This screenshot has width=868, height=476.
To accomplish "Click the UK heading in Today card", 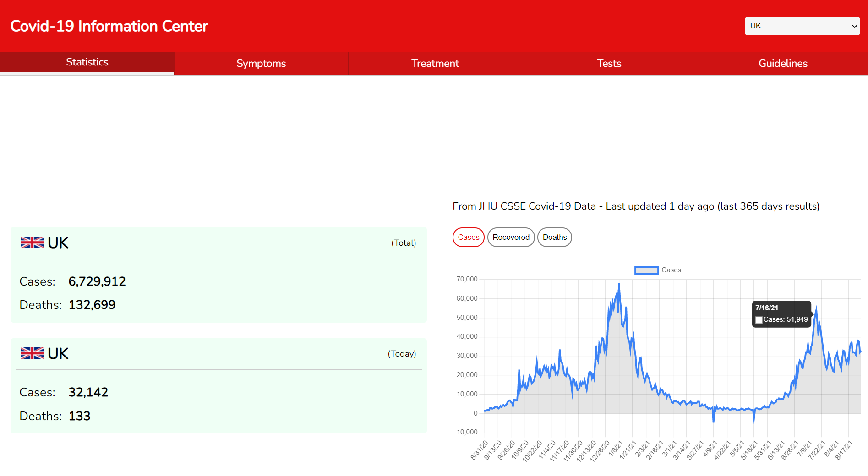I will click(x=58, y=353).
